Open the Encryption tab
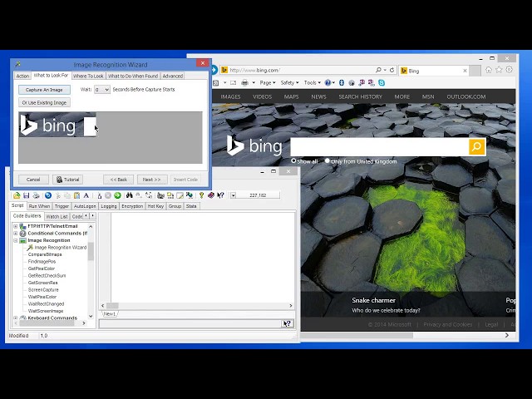The image size is (532, 399). (132, 206)
